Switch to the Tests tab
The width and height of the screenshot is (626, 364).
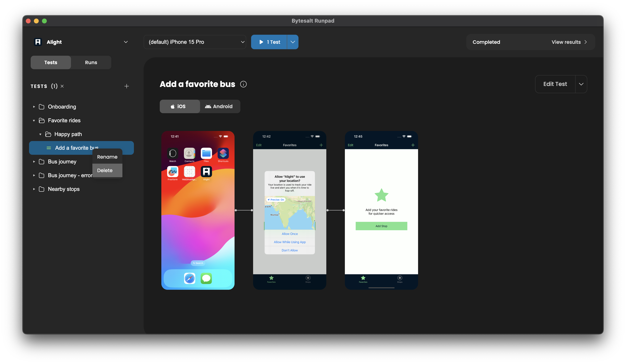point(51,62)
